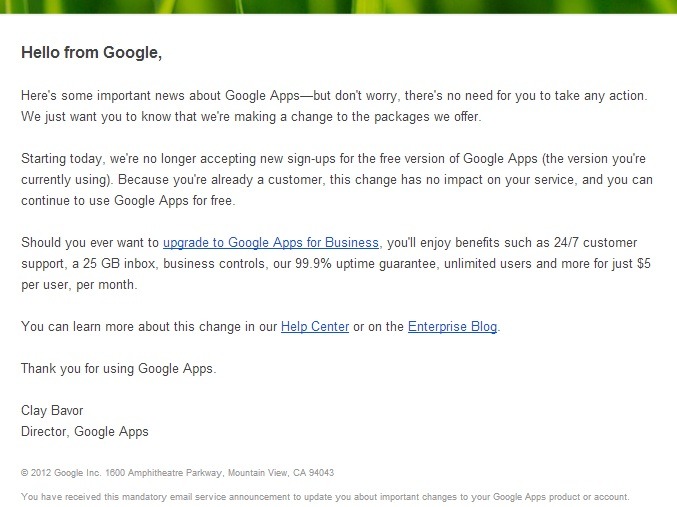Click the line starting 'We just want you to know'
This screenshot has height=507, width=677.
251,117
